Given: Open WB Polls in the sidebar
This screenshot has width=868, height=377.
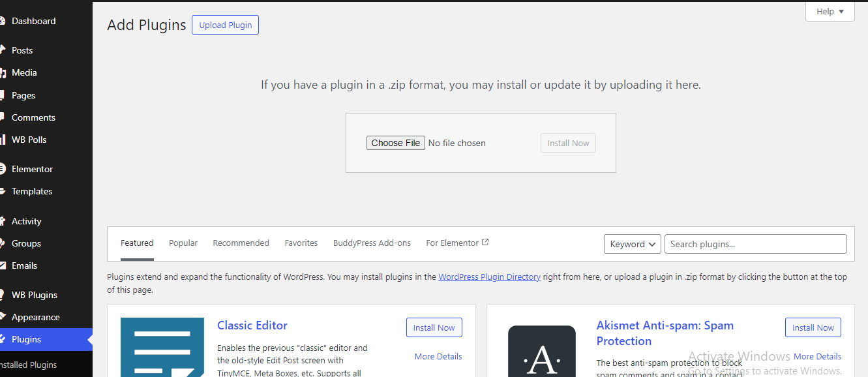Looking at the screenshot, I should (x=29, y=140).
